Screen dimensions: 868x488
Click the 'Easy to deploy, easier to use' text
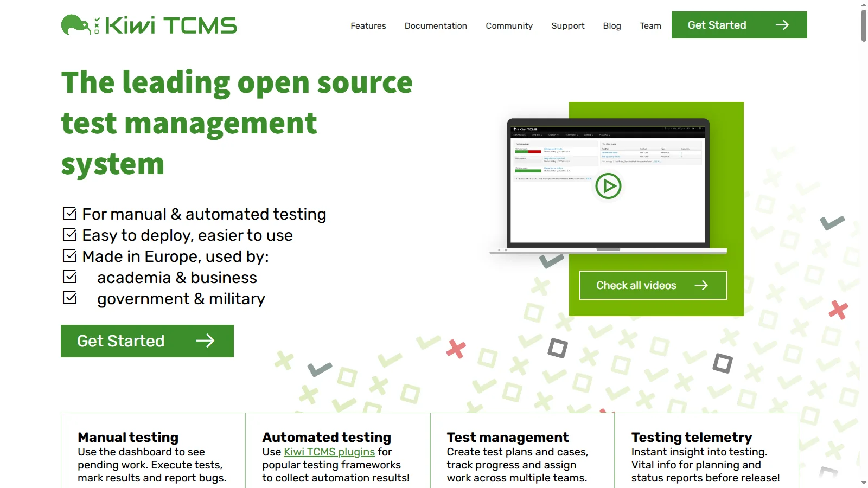pyautogui.click(x=187, y=235)
